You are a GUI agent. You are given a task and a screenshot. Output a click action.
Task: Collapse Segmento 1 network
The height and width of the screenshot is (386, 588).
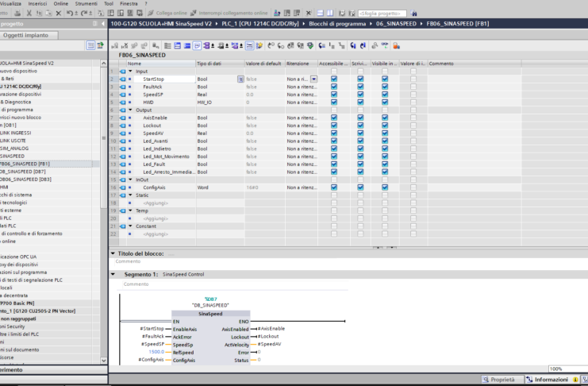tap(113, 274)
